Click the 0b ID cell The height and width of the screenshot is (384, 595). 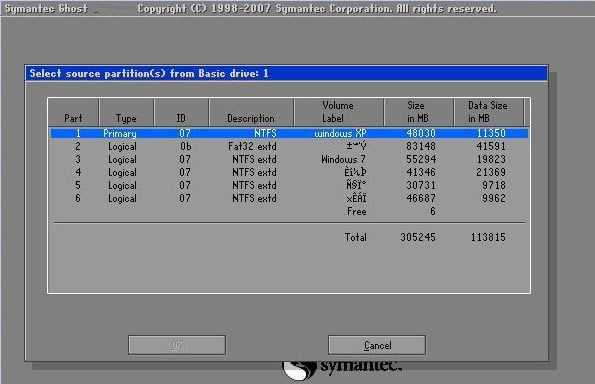click(186, 146)
